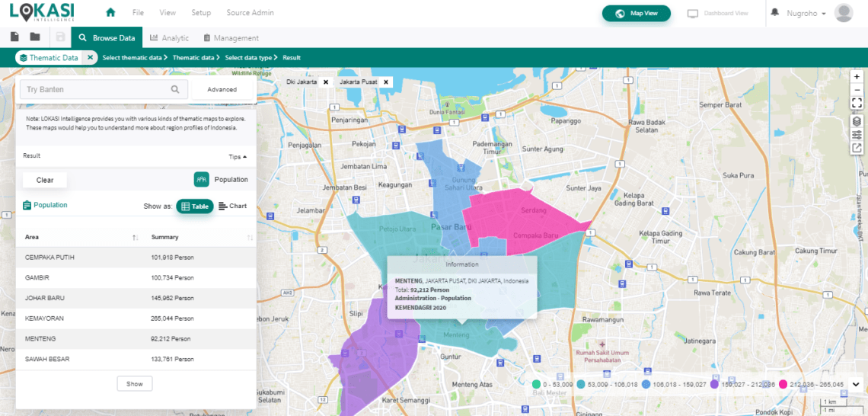
Task: Click the home icon in top menu
Action: [110, 13]
